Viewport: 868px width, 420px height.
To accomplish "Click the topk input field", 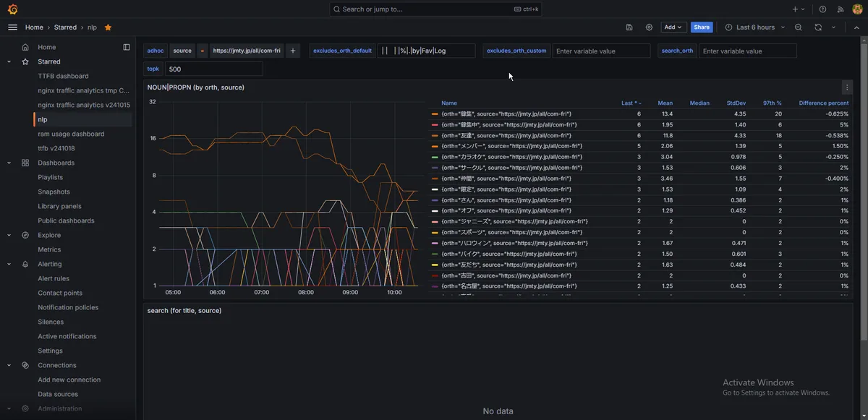I will click(213, 69).
